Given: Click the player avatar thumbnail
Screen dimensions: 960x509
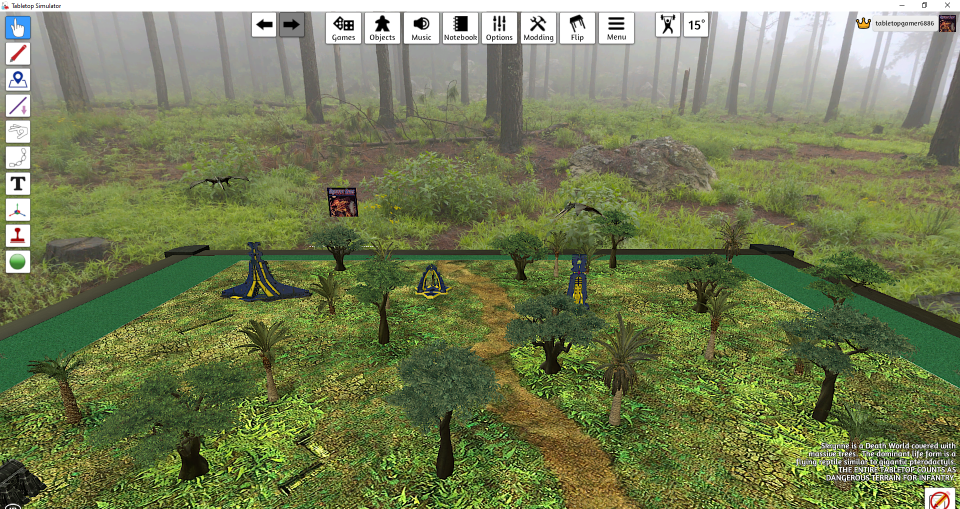Looking at the screenshot, I should [947, 24].
